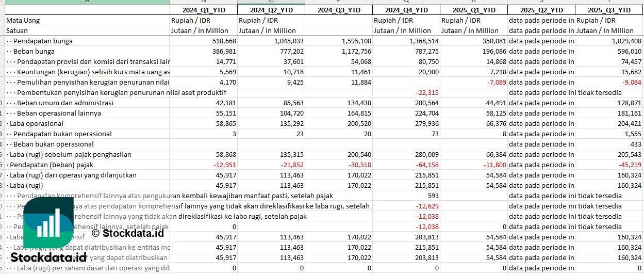Screen dimensions: 644x275
Task: Select Laba (rugi) sebelum pajak penghasilan label
Action: (x=71, y=154)
